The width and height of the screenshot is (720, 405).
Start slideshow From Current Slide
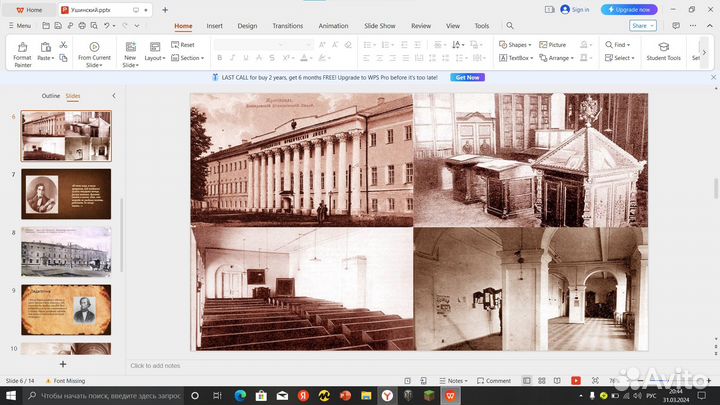click(94, 54)
